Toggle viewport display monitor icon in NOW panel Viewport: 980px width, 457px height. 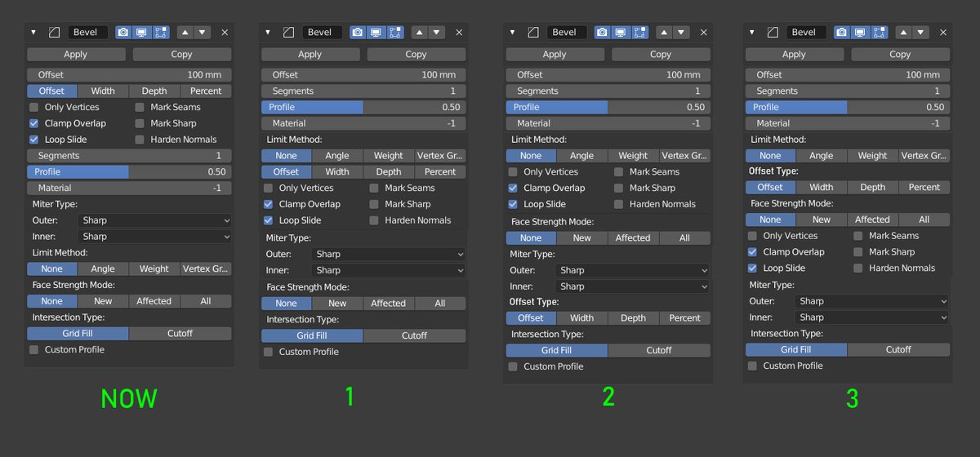(x=141, y=33)
